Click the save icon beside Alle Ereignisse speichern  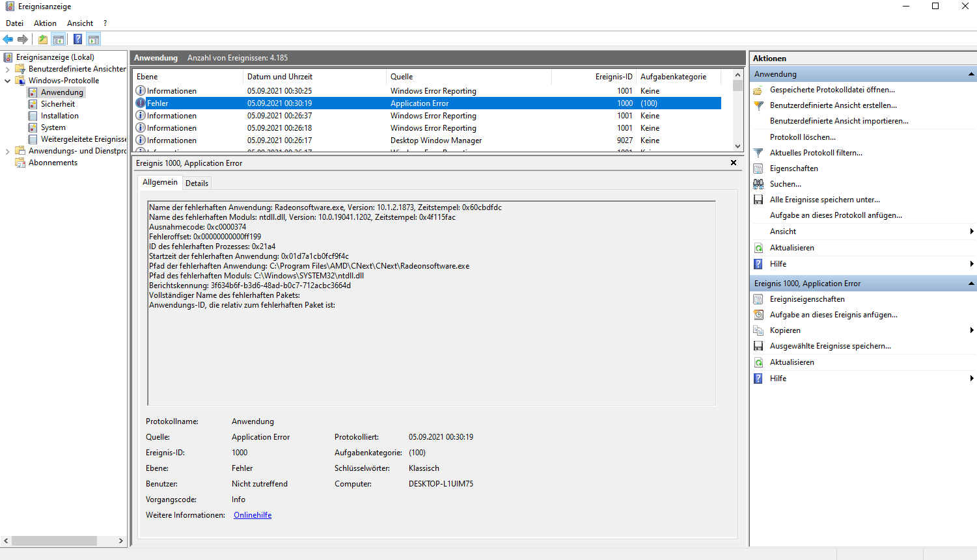coord(758,200)
